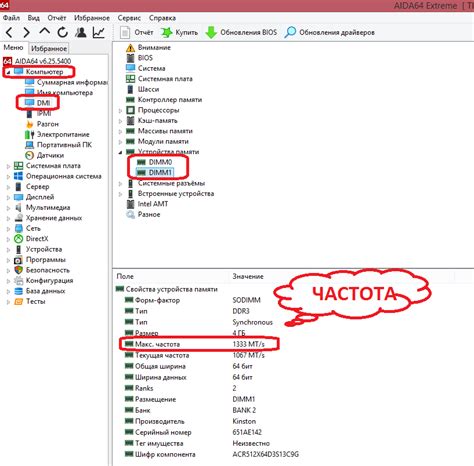Image resolution: width=474 pixels, height=466 pixels.
Task: Expand the Системная плата sidebar node
Action: click(x=8, y=166)
